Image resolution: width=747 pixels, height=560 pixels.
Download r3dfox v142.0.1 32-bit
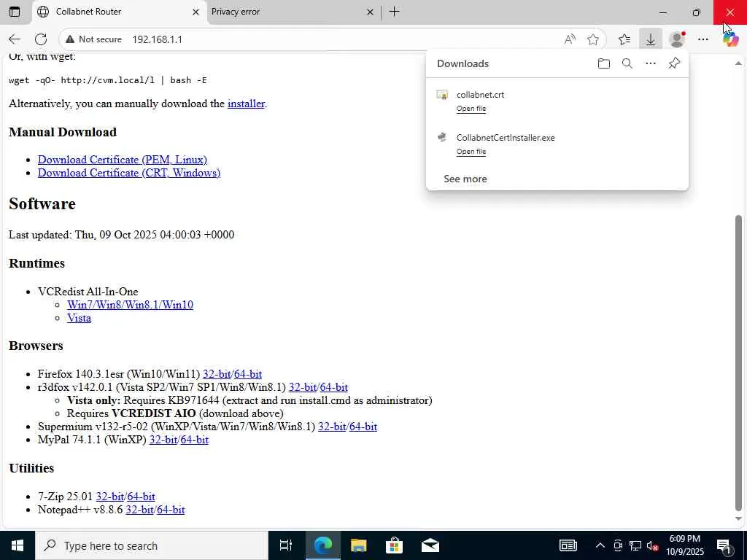pyautogui.click(x=303, y=387)
